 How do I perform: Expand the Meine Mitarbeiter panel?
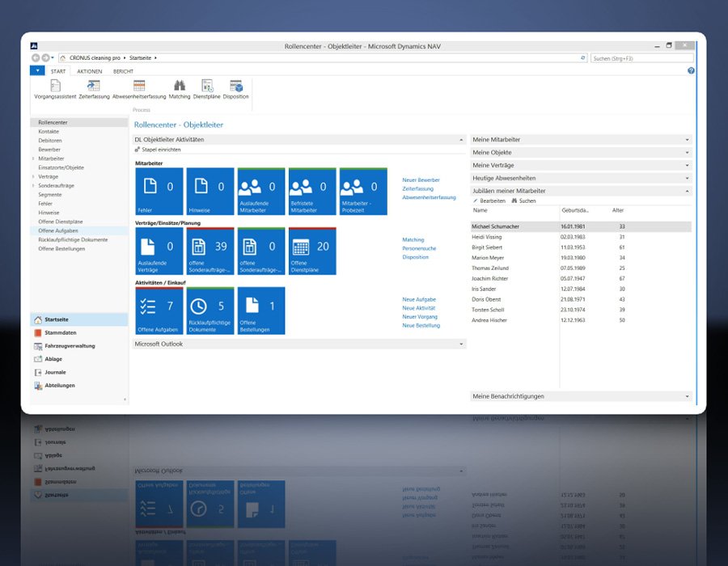point(687,140)
